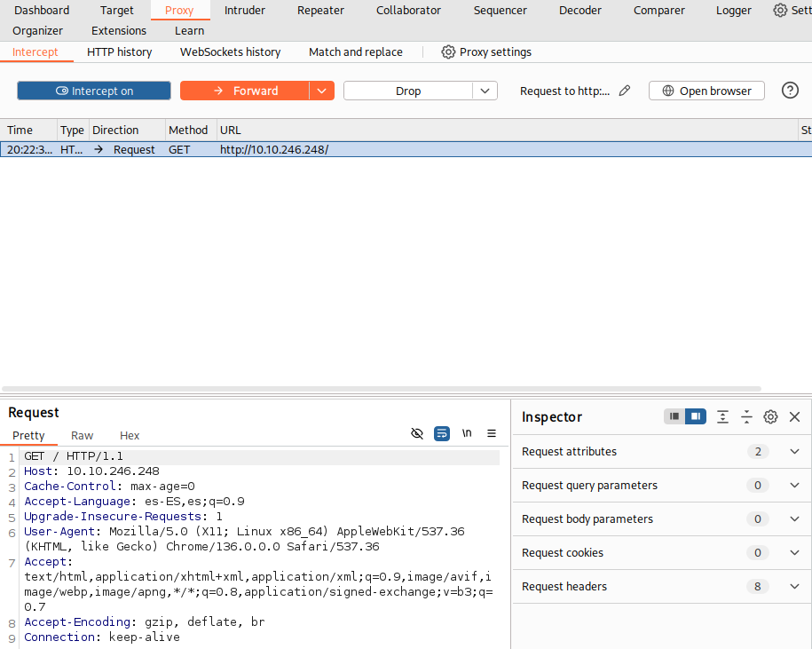Open the Inspector settings gear icon
The height and width of the screenshot is (649, 812).
(770, 416)
